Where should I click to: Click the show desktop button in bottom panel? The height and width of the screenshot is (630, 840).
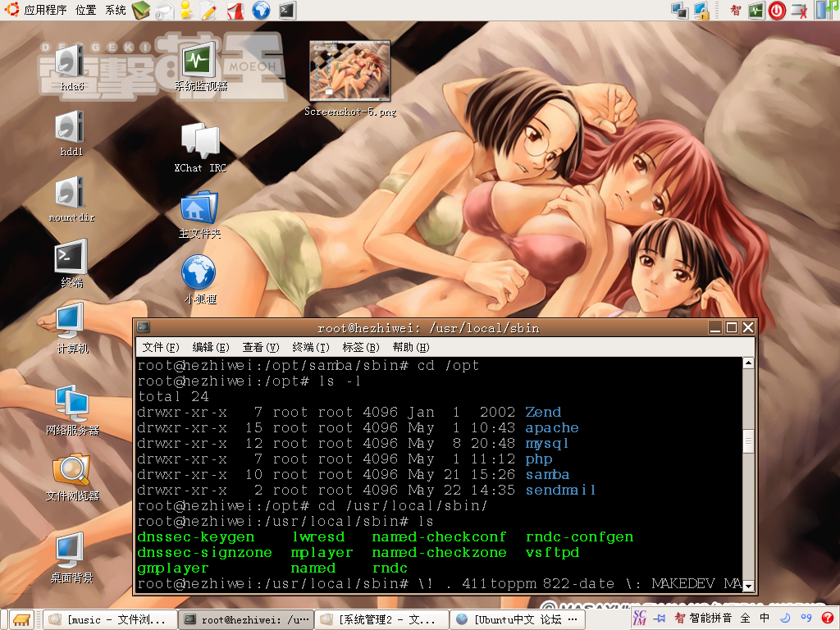pos(21,620)
